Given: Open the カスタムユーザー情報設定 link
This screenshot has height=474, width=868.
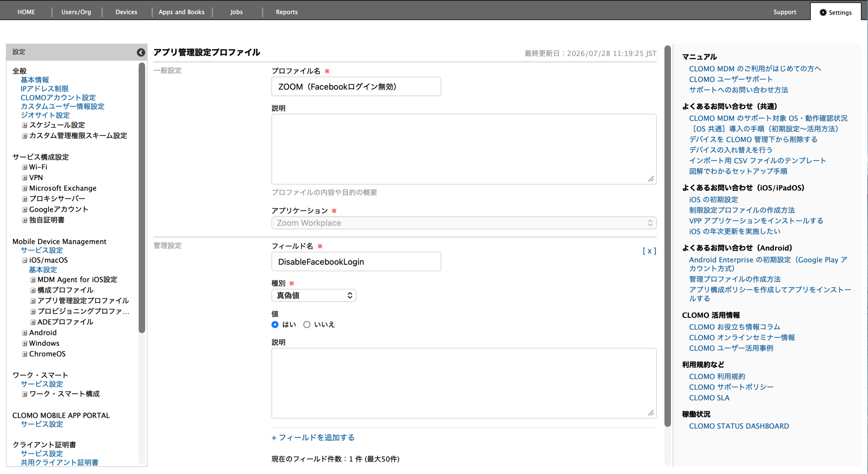Looking at the screenshot, I should click(63, 106).
